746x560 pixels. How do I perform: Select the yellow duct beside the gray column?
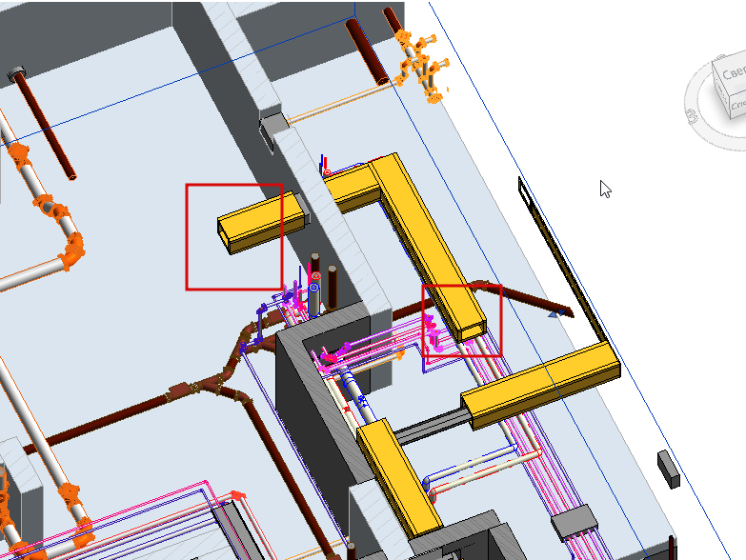(x=398, y=478)
